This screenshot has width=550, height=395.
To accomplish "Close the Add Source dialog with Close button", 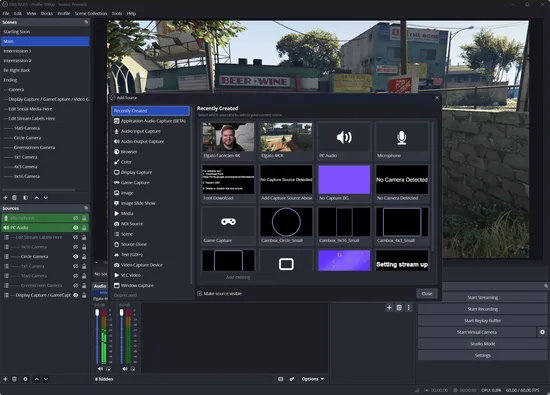I will (x=427, y=294).
